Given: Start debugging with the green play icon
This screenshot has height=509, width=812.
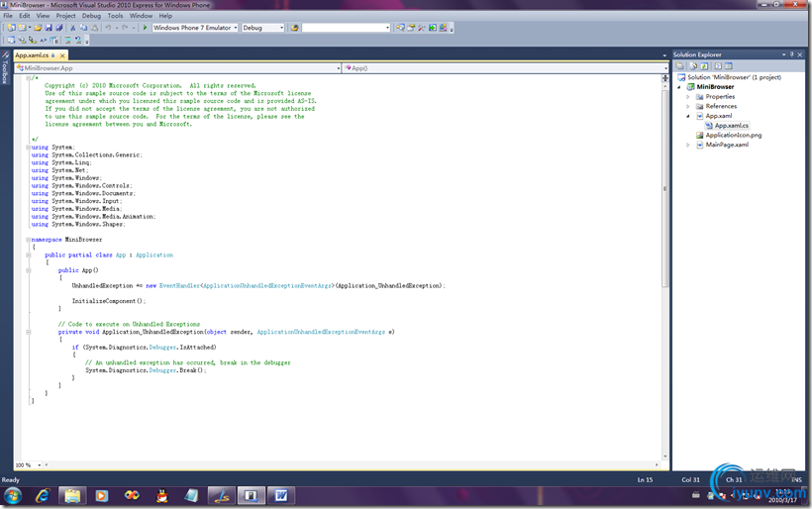Looking at the screenshot, I should pyautogui.click(x=145, y=28).
